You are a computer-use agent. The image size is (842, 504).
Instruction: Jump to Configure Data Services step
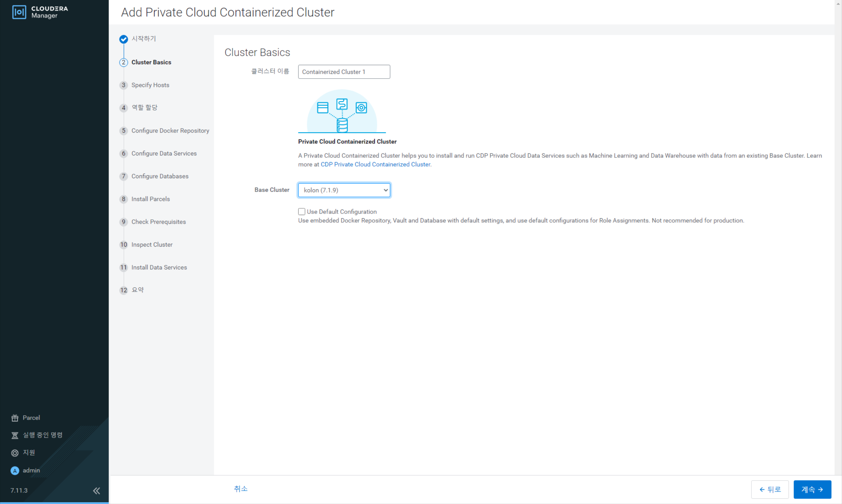point(164,153)
